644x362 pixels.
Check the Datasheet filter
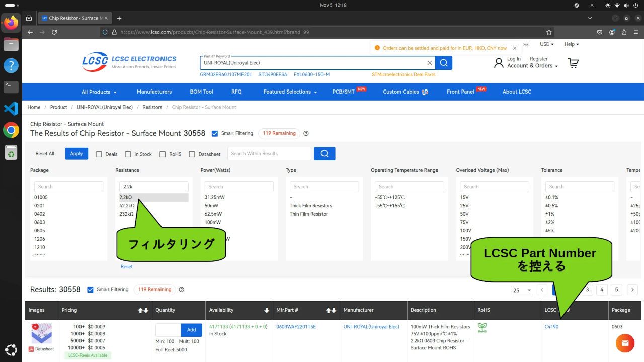tap(192, 154)
